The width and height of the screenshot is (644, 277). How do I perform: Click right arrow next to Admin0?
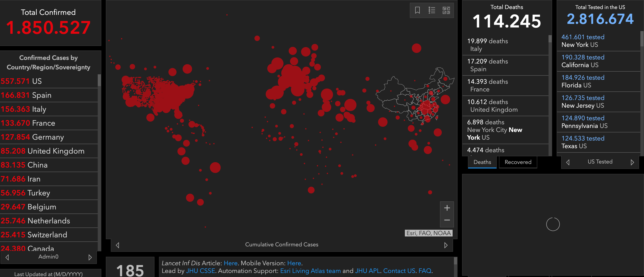tap(90, 257)
